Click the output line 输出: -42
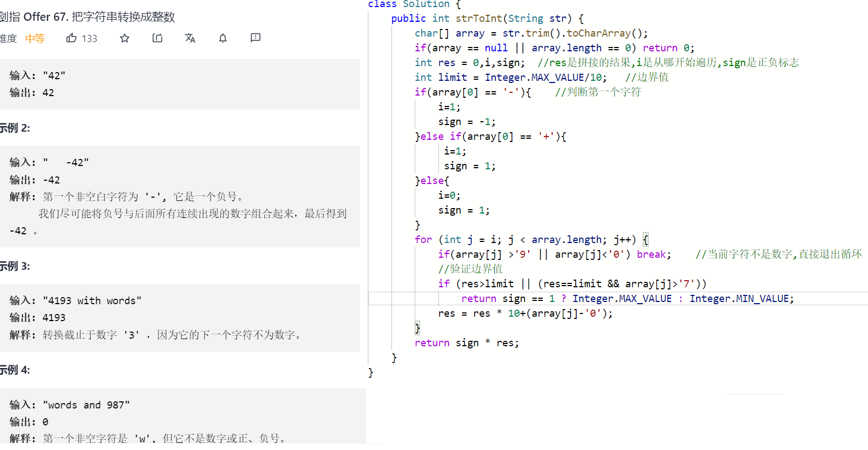Screen dimensions: 868x450 [35, 180]
